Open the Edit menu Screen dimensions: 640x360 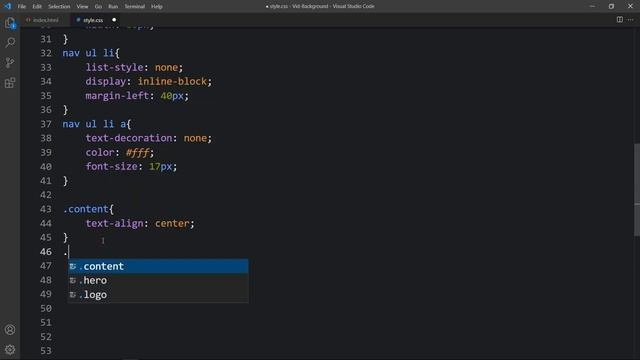37,7
